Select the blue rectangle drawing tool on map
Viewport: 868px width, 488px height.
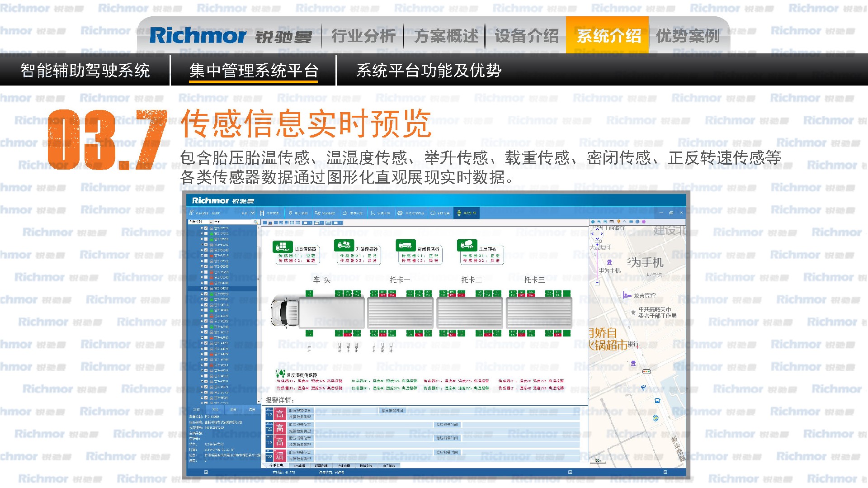[x=631, y=222]
